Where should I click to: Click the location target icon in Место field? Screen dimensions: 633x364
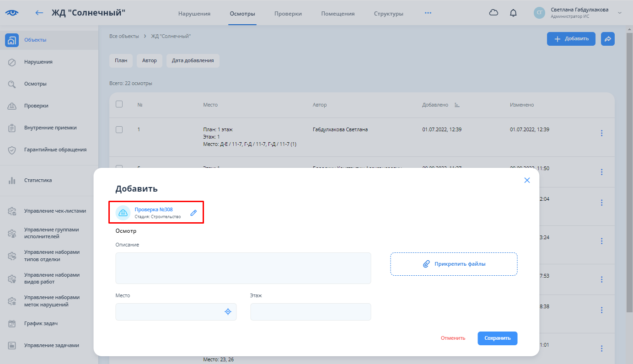[228, 311]
